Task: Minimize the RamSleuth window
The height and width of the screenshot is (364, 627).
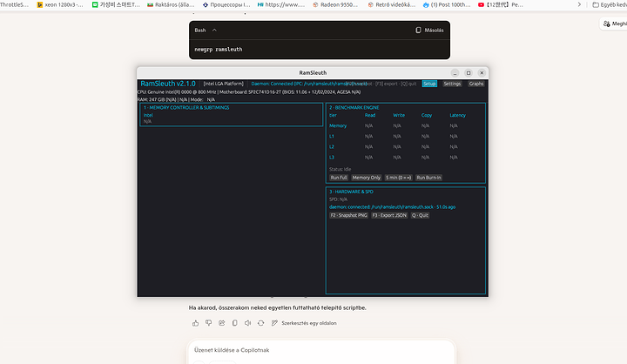Action: 455,73
